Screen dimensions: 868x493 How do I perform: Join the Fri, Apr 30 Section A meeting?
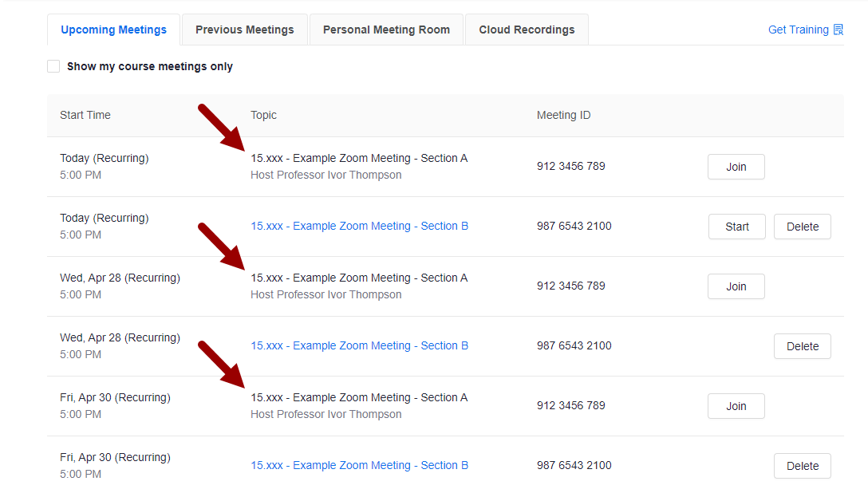[736, 405]
